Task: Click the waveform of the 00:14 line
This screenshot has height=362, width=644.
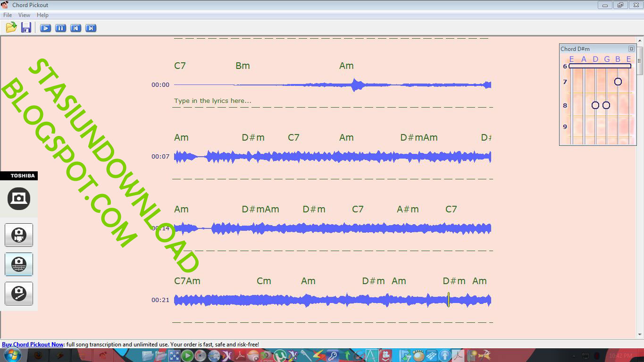Action: click(333, 228)
